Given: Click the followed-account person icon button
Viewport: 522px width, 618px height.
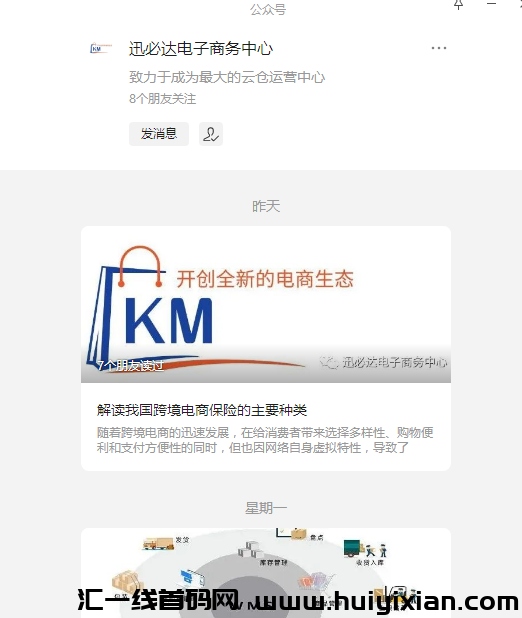Looking at the screenshot, I should 211,134.
